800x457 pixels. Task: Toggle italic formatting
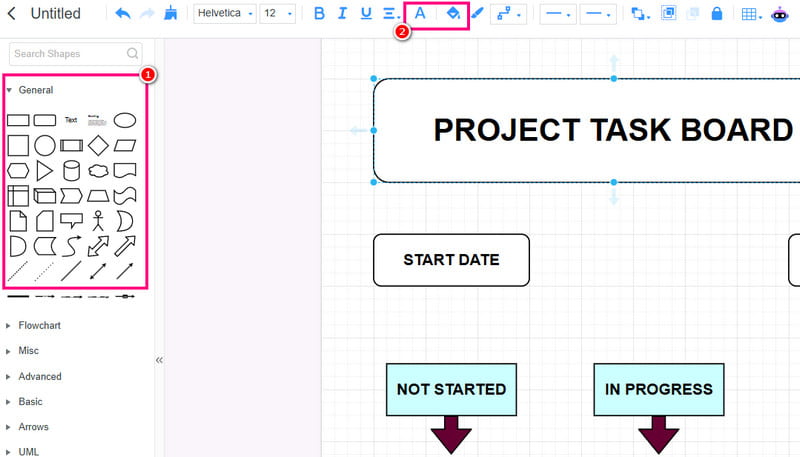[x=342, y=13]
